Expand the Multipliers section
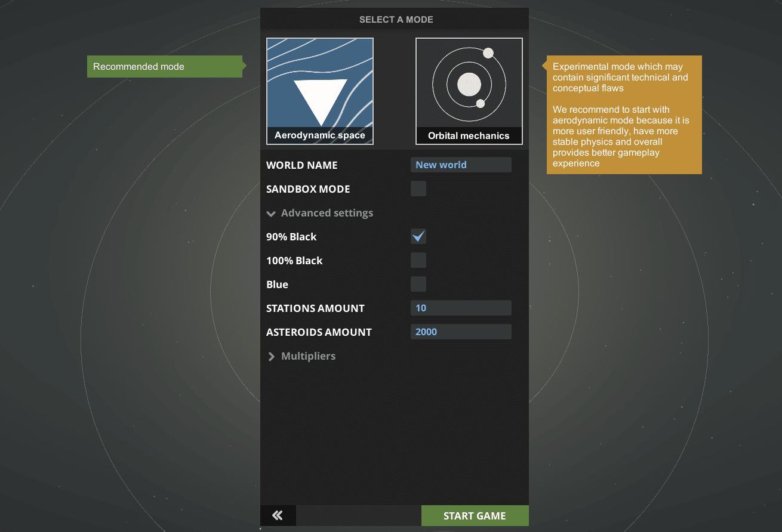The height and width of the screenshot is (532, 782). (x=301, y=356)
